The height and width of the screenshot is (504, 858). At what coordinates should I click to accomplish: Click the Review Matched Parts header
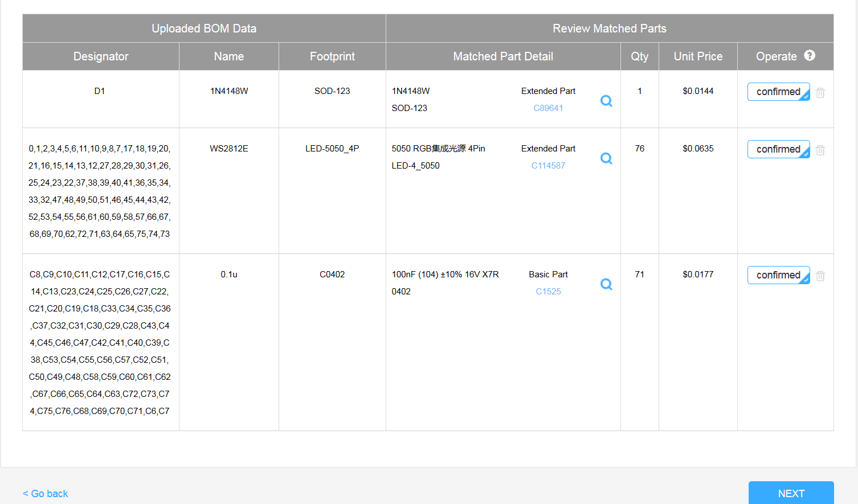[609, 28]
